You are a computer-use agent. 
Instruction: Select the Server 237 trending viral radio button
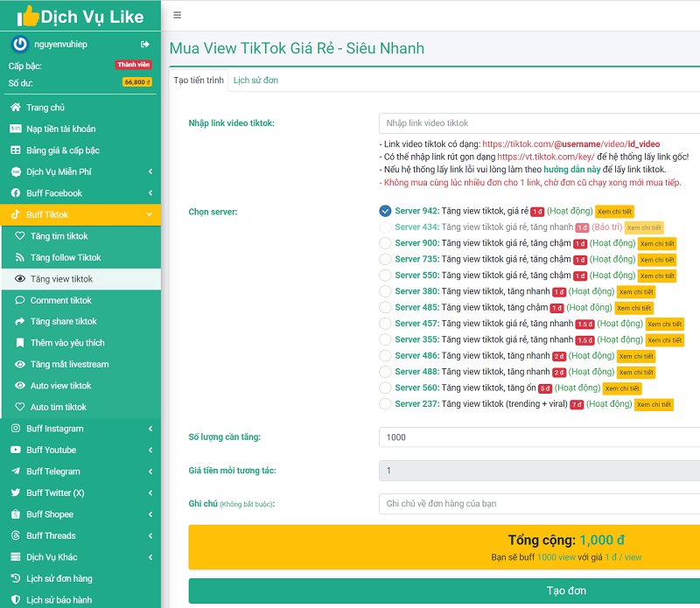click(x=385, y=404)
